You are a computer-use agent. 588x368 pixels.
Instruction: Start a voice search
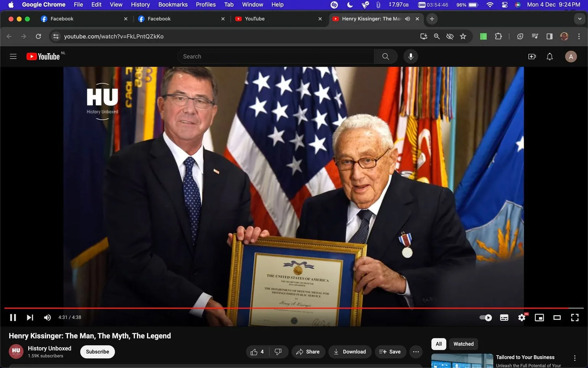(410, 56)
